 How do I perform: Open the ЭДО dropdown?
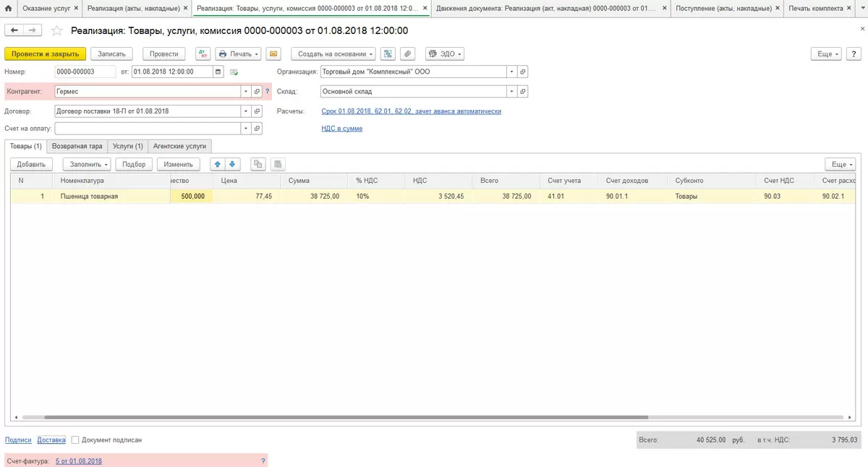444,54
